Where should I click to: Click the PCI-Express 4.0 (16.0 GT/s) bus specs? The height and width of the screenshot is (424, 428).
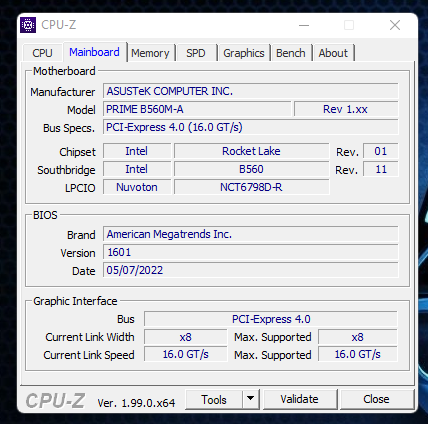point(251,127)
